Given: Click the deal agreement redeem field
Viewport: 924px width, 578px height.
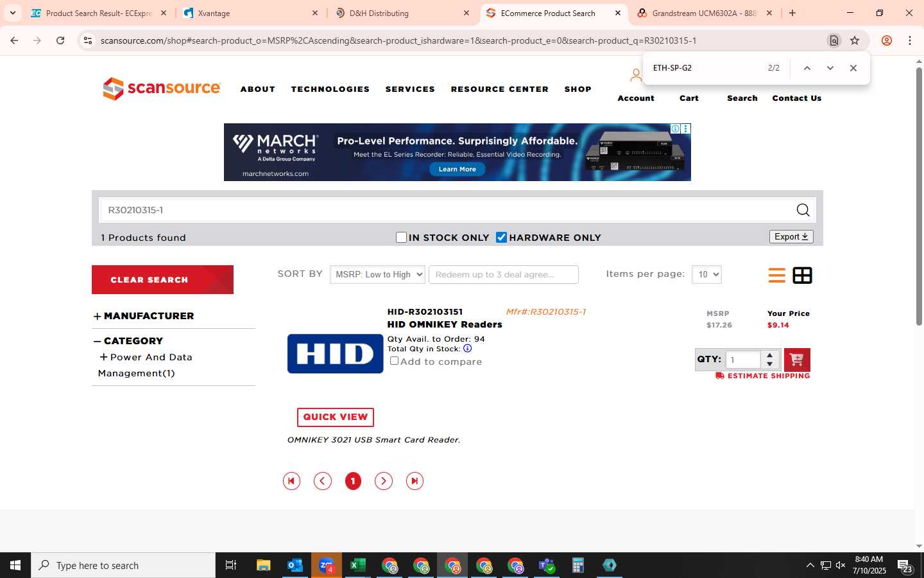Looking at the screenshot, I should (x=504, y=274).
